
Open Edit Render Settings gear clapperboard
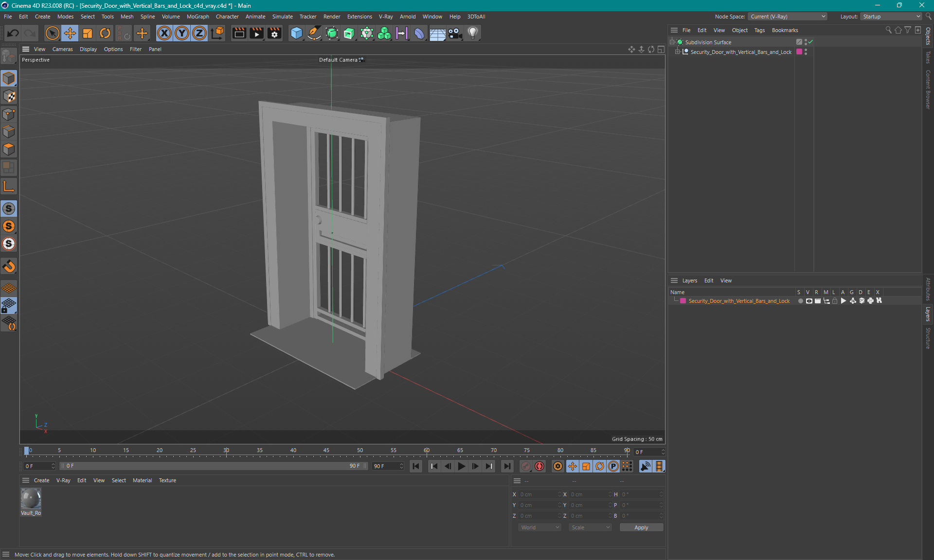click(274, 33)
